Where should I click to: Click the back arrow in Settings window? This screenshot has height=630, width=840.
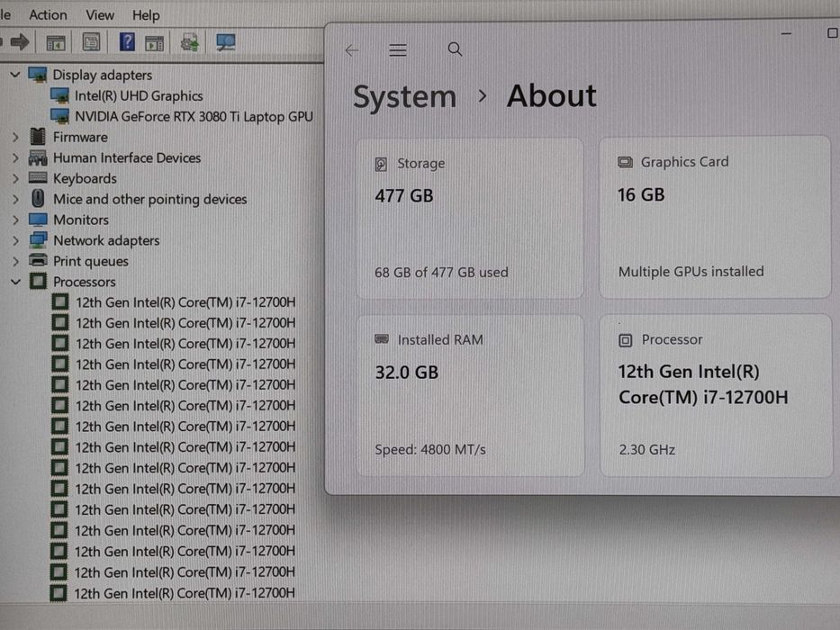pyautogui.click(x=351, y=50)
